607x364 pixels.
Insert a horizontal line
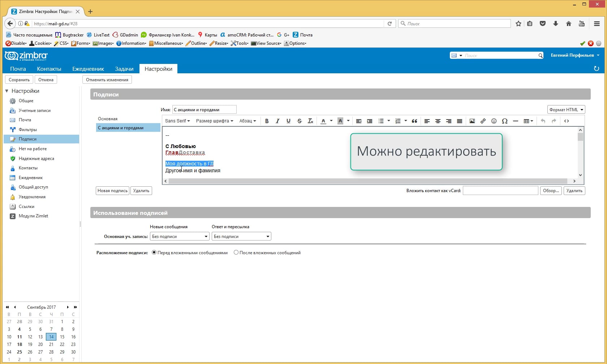coord(516,121)
